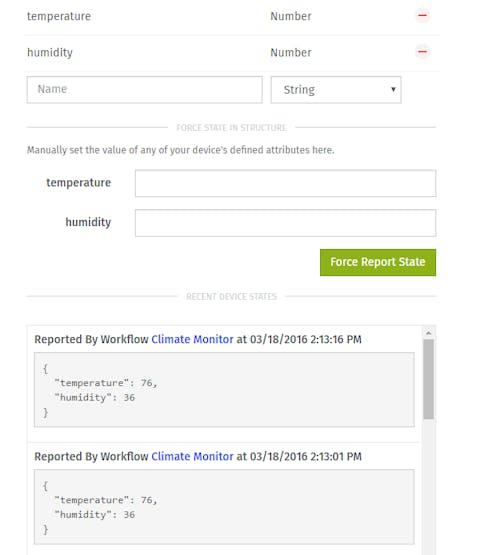Click the temperature force state input
This screenshot has width=501, height=555.
click(285, 183)
